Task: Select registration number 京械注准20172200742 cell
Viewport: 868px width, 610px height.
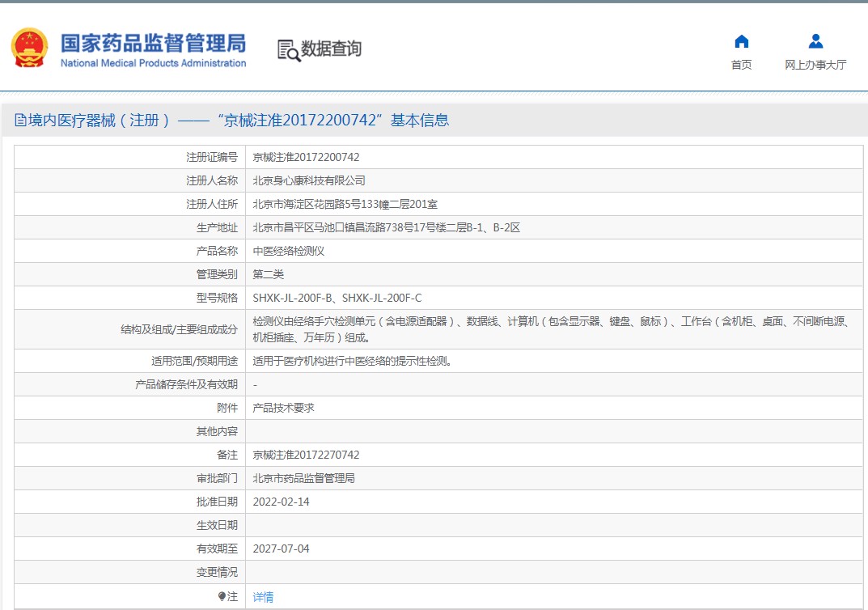Action: [306, 157]
